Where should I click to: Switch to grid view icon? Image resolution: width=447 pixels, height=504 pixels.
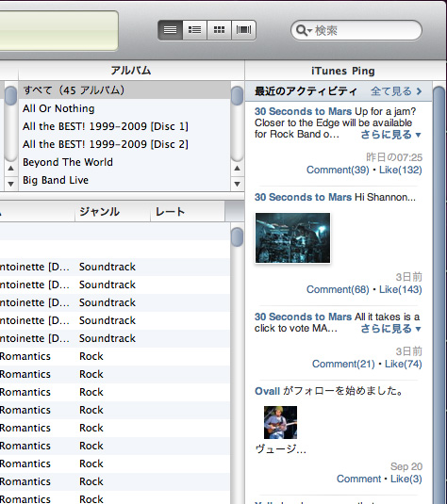pos(219,30)
